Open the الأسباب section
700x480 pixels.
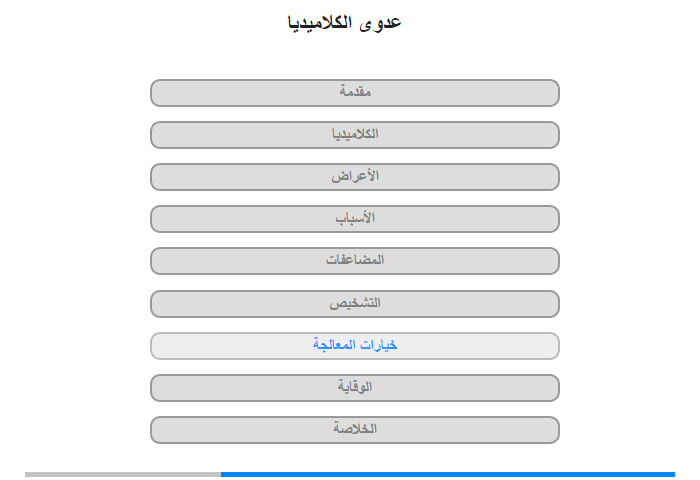(x=354, y=219)
